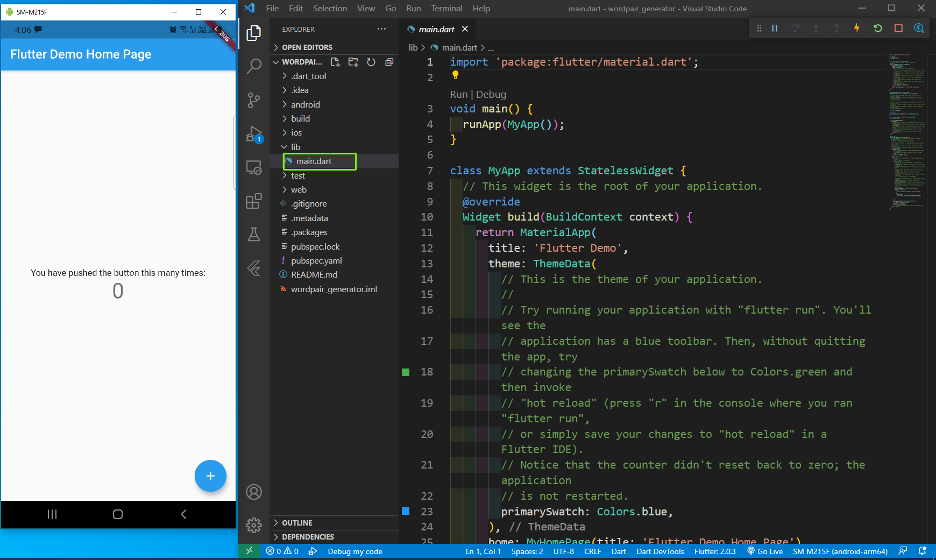Expand the DEPENDENCIES section
This screenshot has height=560, width=936.
(308, 537)
